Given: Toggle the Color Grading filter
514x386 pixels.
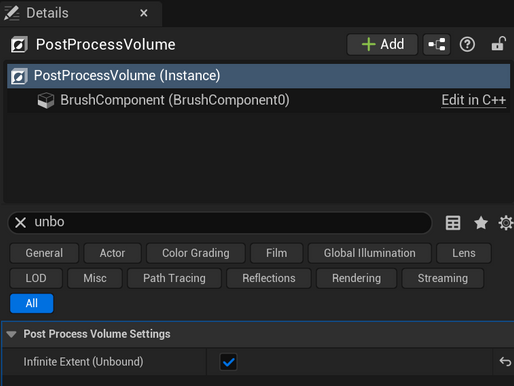Looking at the screenshot, I should pyautogui.click(x=196, y=253).
